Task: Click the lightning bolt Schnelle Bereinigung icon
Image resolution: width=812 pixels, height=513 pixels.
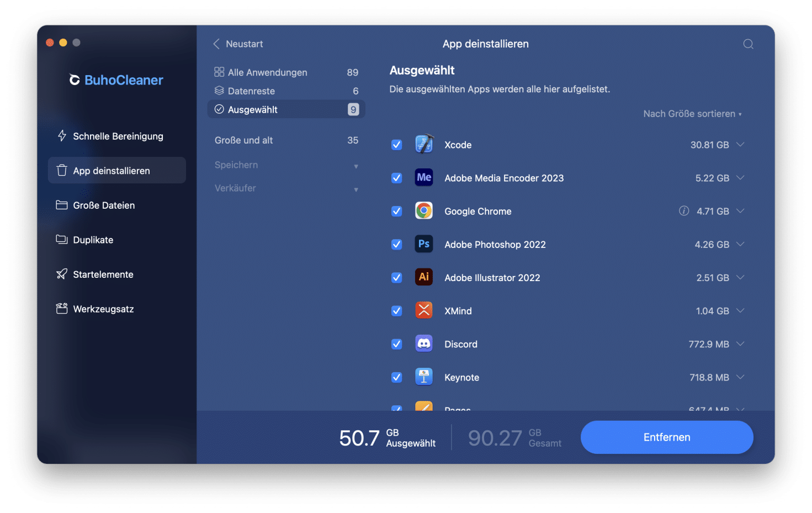Action: [62, 136]
